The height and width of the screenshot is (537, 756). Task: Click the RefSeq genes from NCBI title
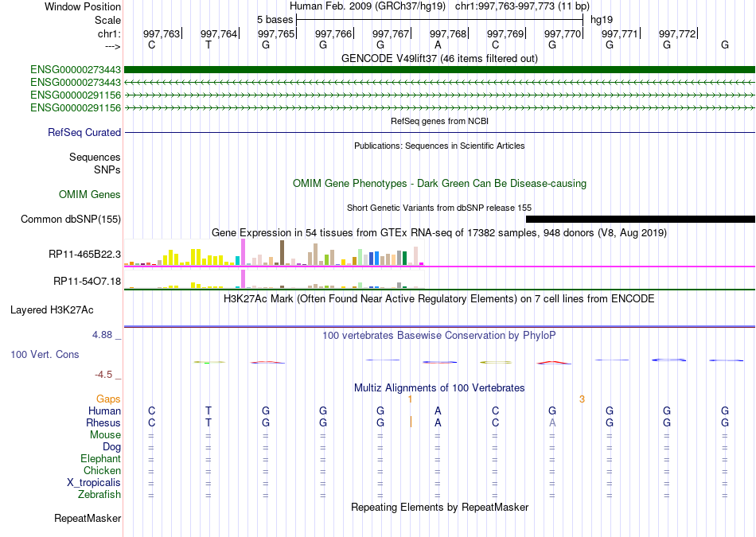(x=439, y=121)
